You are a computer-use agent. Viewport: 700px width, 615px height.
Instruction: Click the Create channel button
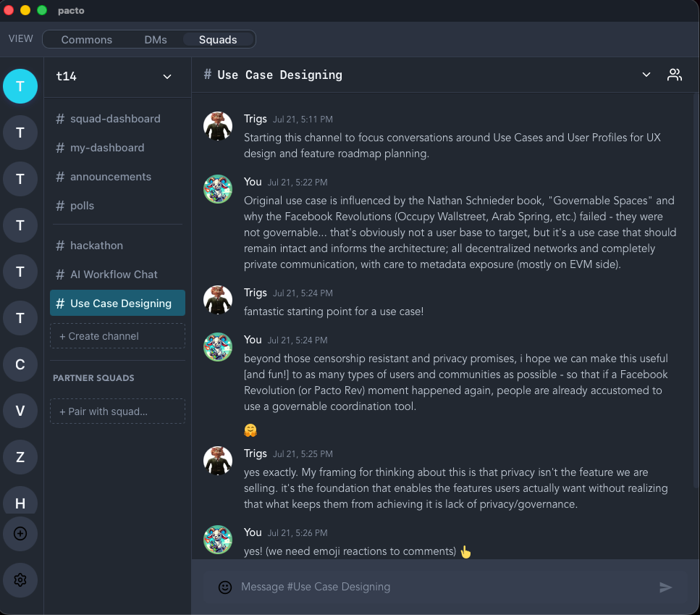117,336
